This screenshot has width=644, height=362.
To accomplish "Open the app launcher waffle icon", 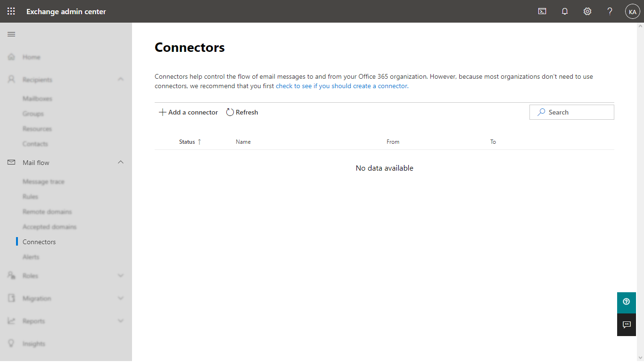I will click(11, 11).
